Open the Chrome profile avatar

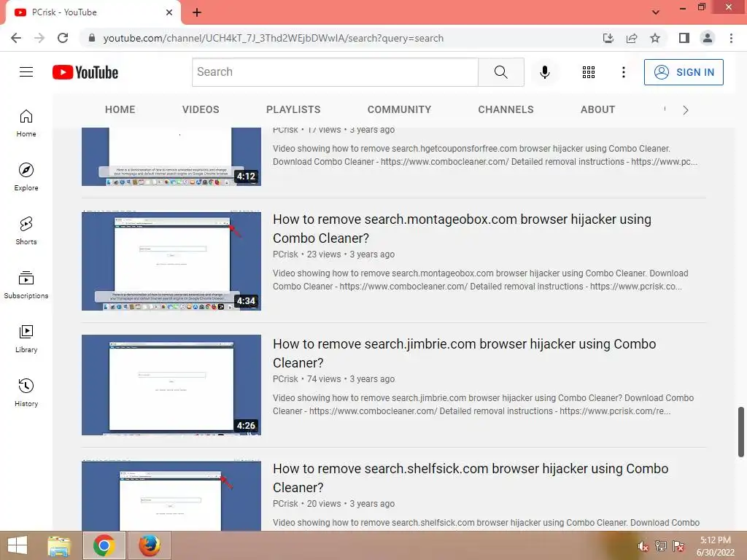coord(708,38)
